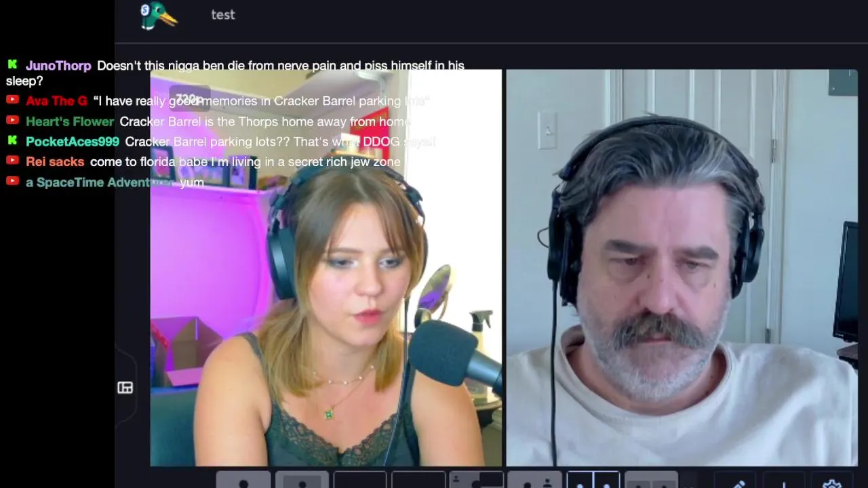Click the 'yum' chat message
868x488 pixels.
[x=192, y=182]
